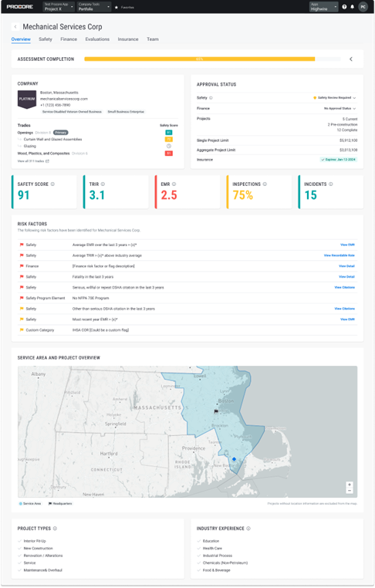375x588 pixels.
Task: Click the help question mark icon
Action: (x=344, y=7)
